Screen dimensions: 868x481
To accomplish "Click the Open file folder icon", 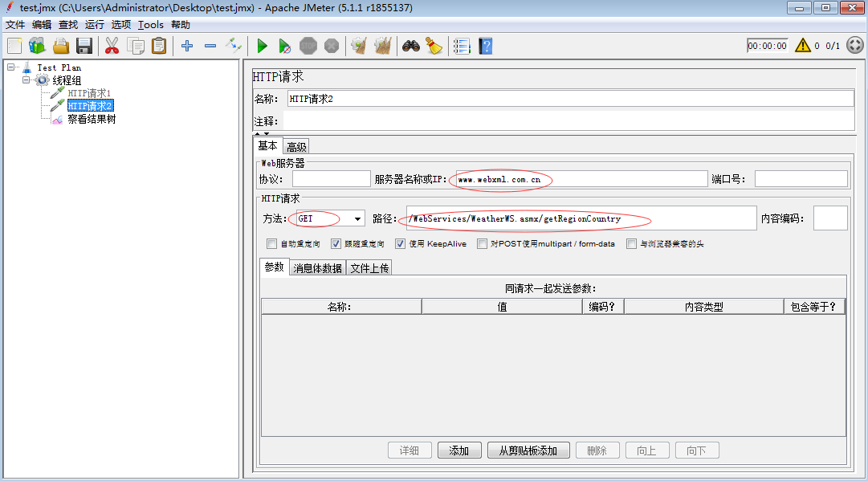I will (x=60, y=46).
